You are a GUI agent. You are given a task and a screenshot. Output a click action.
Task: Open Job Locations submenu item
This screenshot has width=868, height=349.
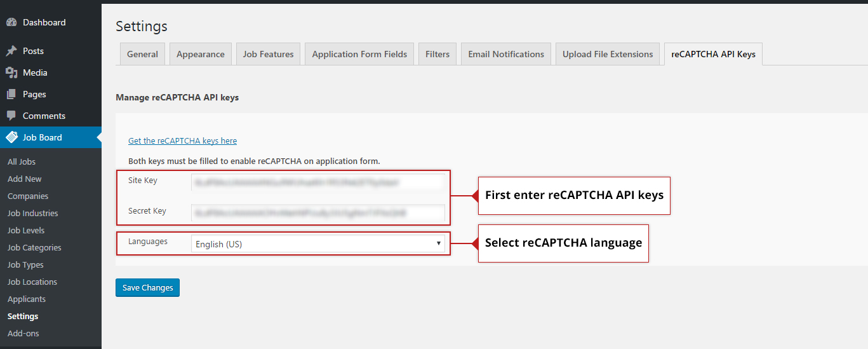pos(32,282)
